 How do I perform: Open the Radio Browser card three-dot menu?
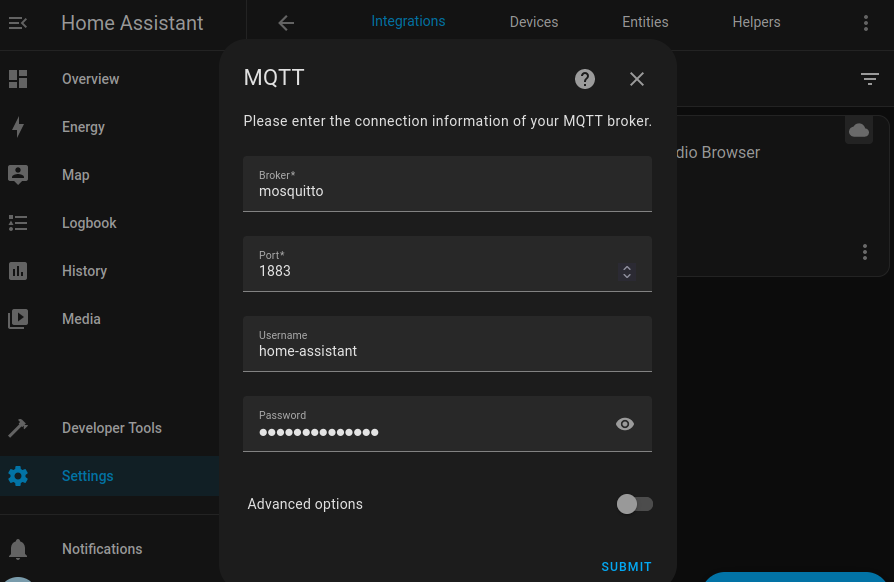click(865, 252)
